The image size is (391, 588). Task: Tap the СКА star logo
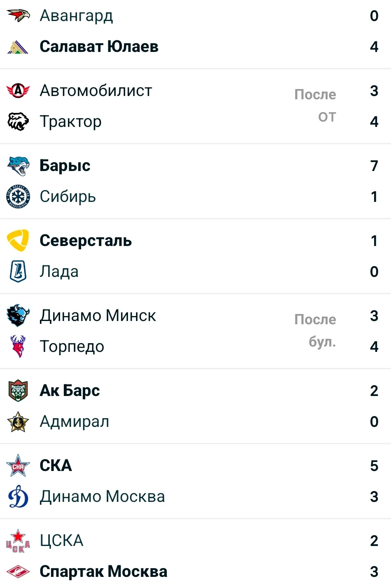18,466
